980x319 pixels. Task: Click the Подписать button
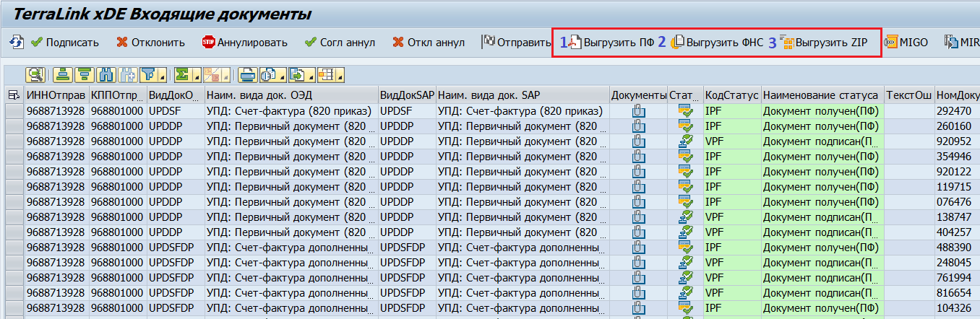65,43
